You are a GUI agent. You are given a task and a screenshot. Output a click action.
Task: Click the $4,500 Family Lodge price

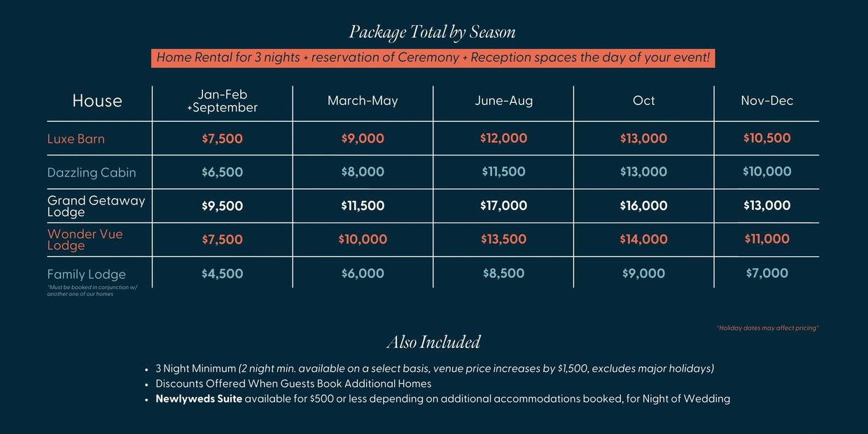pos(223,274)
